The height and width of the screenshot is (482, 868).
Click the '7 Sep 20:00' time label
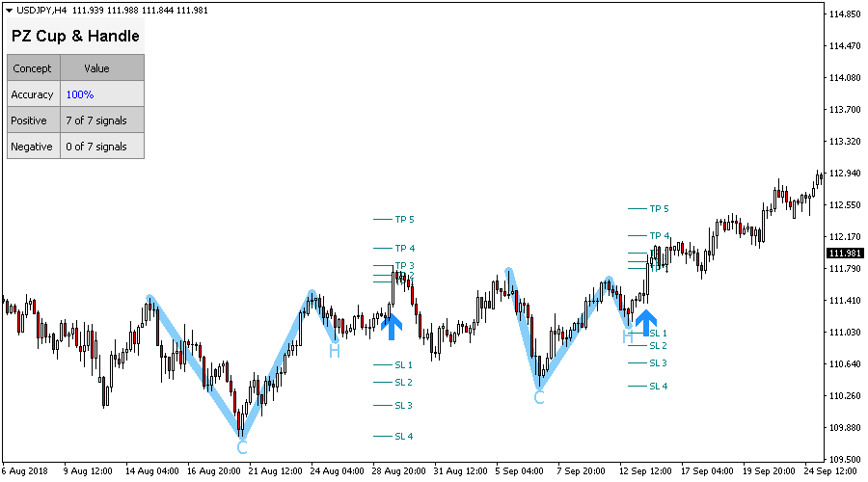pyautogui.click(x=582, y=471)
